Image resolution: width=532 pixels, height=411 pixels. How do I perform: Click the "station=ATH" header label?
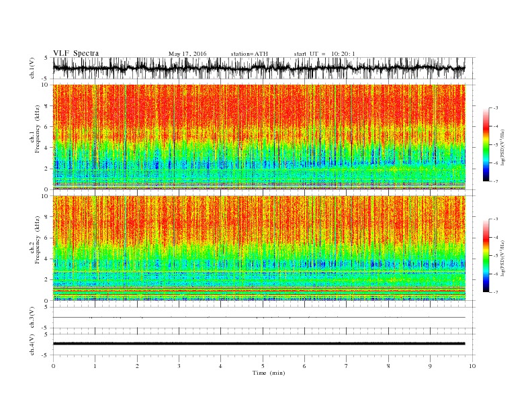tap(249, 54)
